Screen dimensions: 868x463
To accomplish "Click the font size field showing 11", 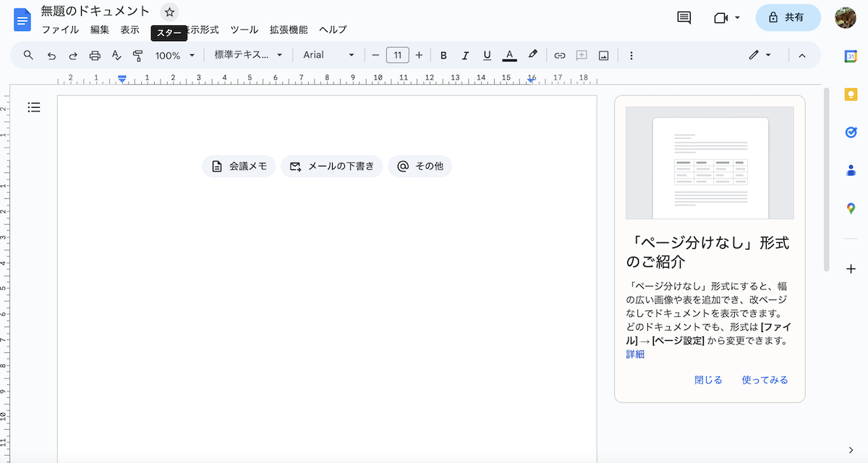I will click(x=398, y=55).
